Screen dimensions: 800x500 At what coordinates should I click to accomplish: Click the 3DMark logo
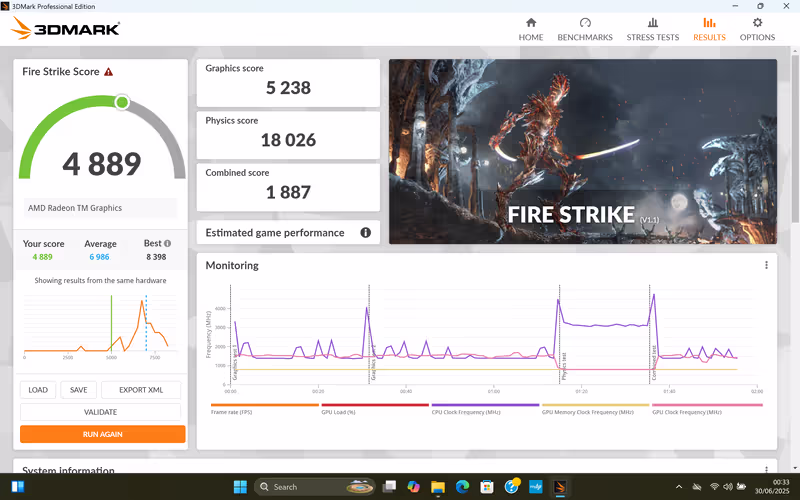[x=65, y=28]
